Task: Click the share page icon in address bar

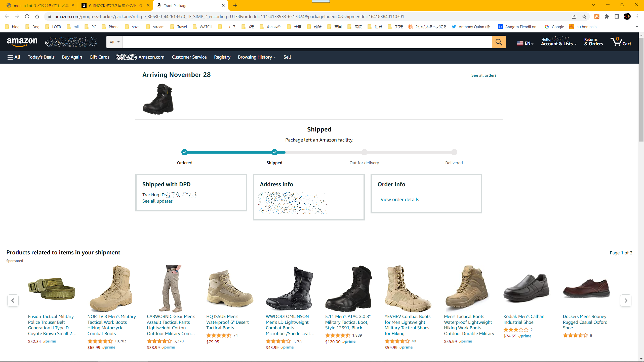Action: coord(574,16)
